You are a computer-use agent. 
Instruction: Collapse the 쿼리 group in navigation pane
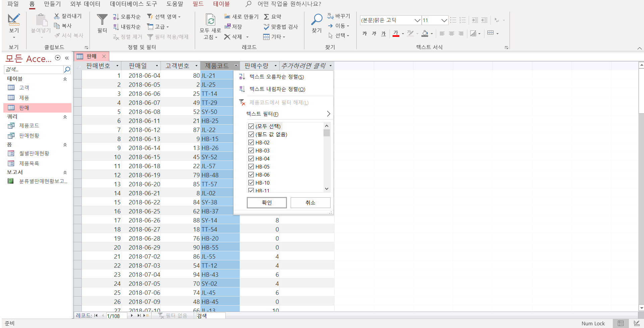(65, 117)
